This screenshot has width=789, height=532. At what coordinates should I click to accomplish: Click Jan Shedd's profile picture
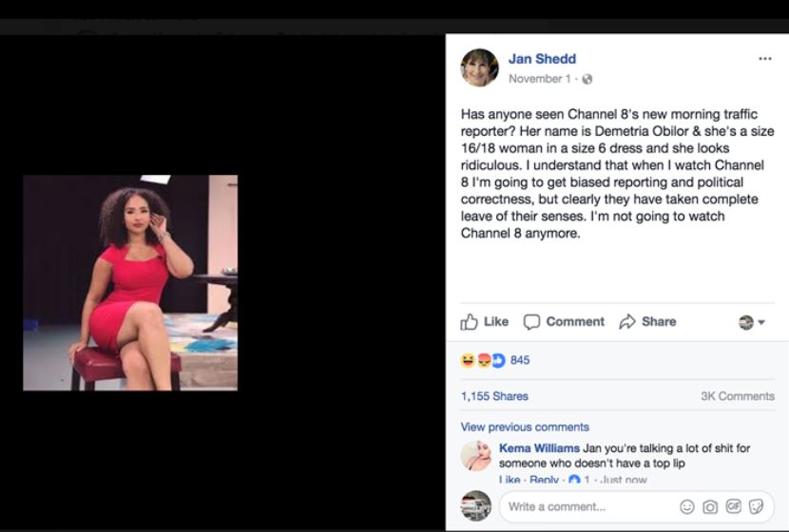point(480,67)
